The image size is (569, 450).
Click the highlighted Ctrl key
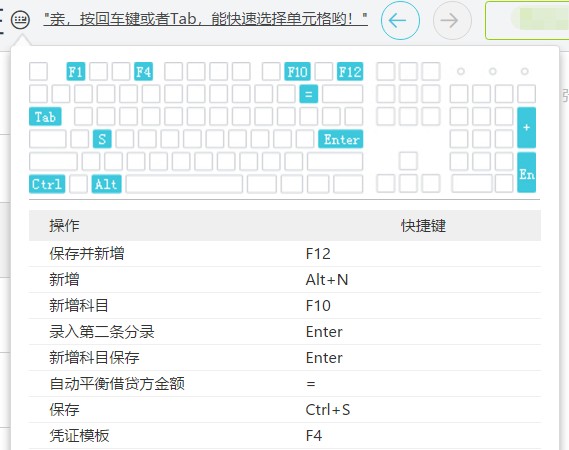47,184
